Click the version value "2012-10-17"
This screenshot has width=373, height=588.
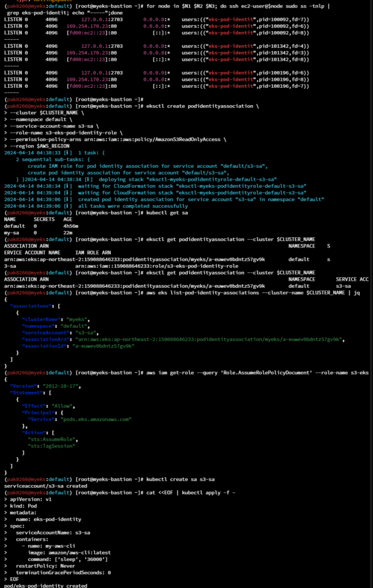[60, 386]
